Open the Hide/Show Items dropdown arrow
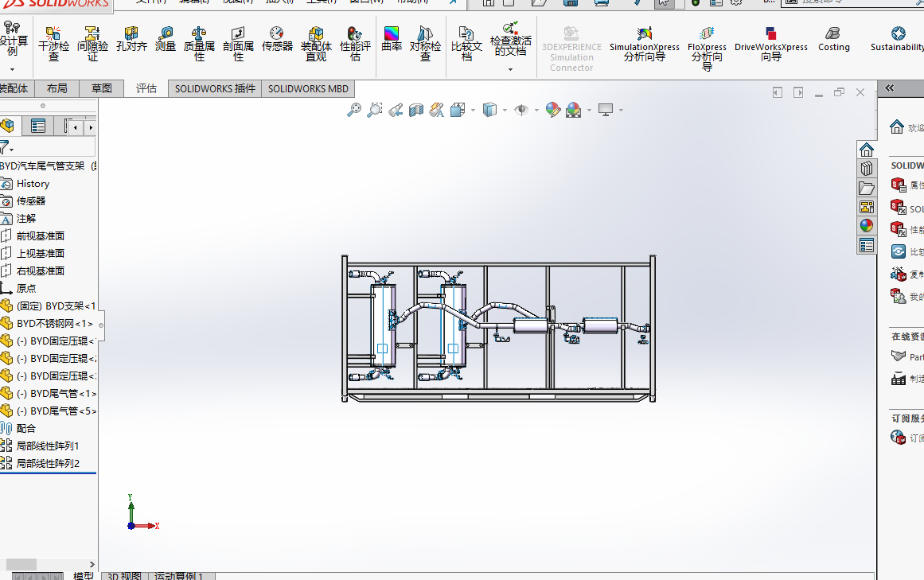 (x=536, y=110)
